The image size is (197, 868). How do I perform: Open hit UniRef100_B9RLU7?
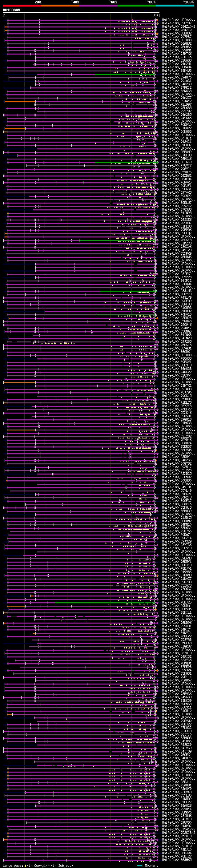pyautogui.click(x=177, y=203)
